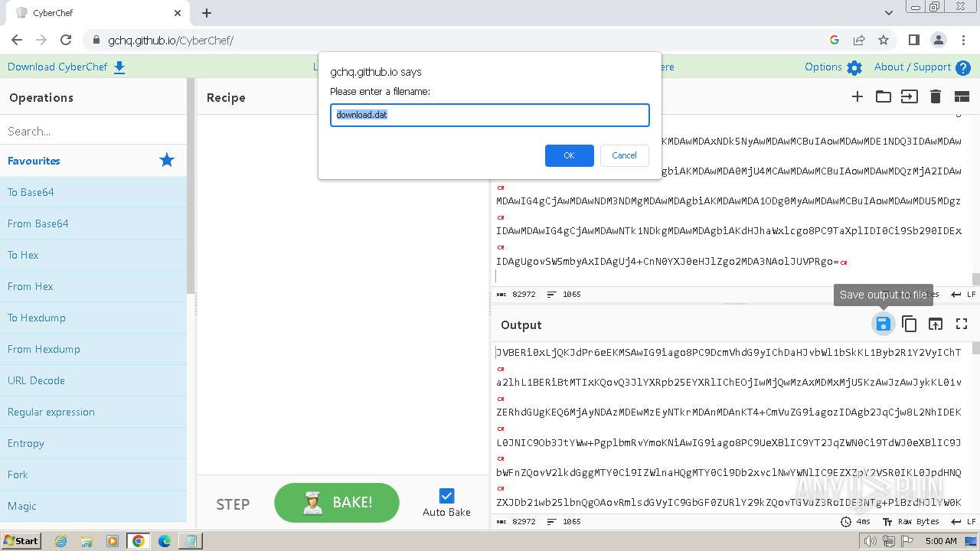Choose Regular expression operation

tap(93, 412)
